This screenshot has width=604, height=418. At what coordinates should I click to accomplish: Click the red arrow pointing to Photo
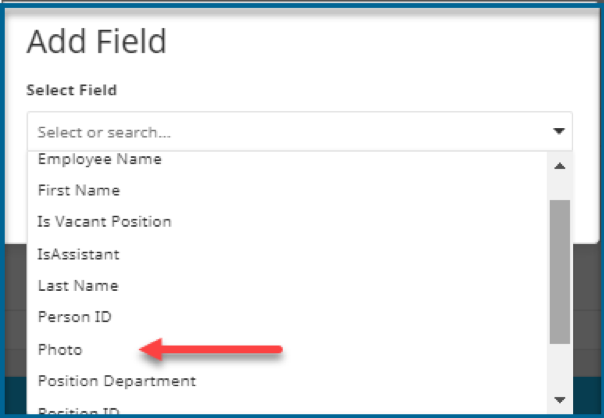coord(210,349)
